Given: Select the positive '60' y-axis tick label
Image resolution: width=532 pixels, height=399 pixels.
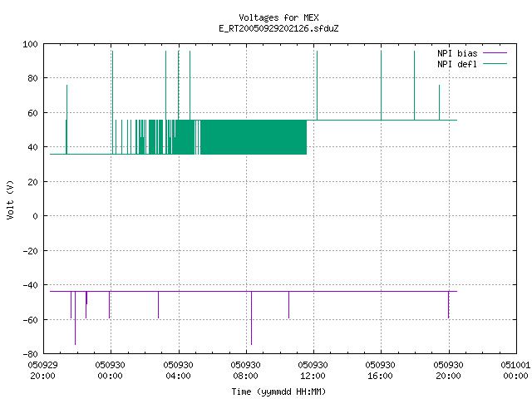Looking at the screenshot, I should [x=33, y=113].
